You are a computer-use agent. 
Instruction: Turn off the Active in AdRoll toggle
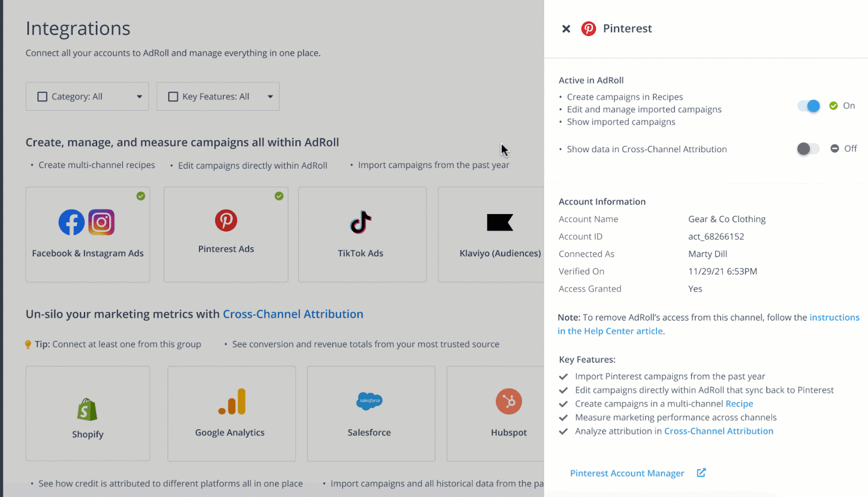click(809, 106)
